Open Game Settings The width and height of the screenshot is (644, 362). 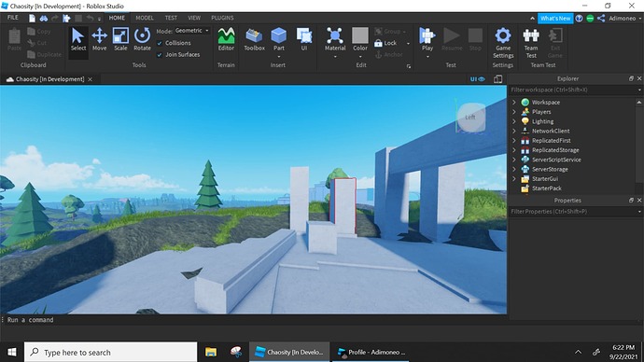coord(503,43)
